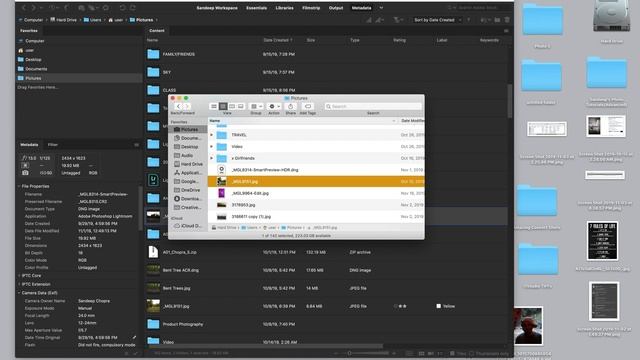This screenshot has height=360, width=640.
Task: Select iCloud Drive in Finder sidebar
Action: [x=188, y=226]
